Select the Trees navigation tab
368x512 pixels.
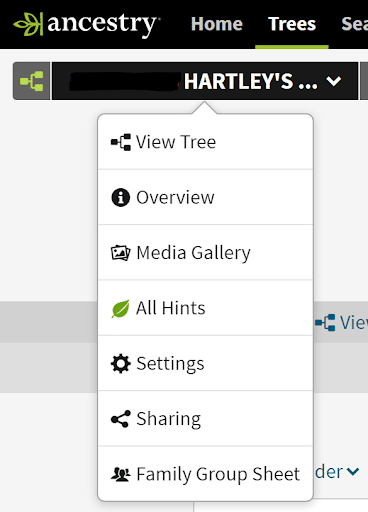click(292, 24)
